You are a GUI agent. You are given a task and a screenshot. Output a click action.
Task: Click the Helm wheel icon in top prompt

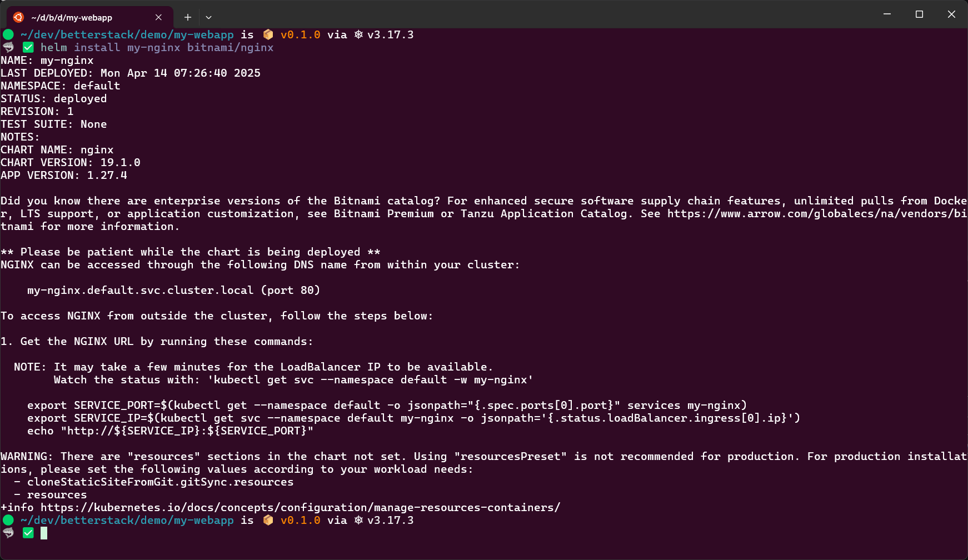coord(359,34)
